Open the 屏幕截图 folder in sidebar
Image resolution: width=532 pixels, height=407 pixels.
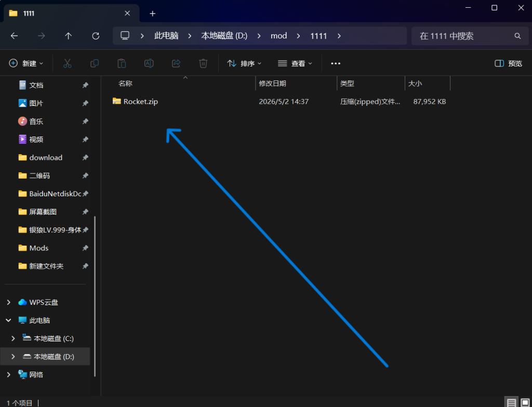(43, 212)
